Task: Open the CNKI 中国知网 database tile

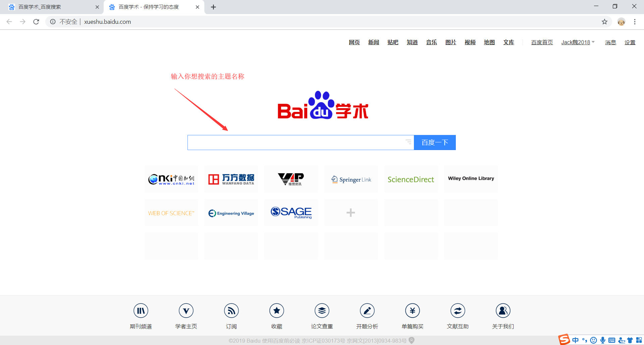Action: (171, 179)
